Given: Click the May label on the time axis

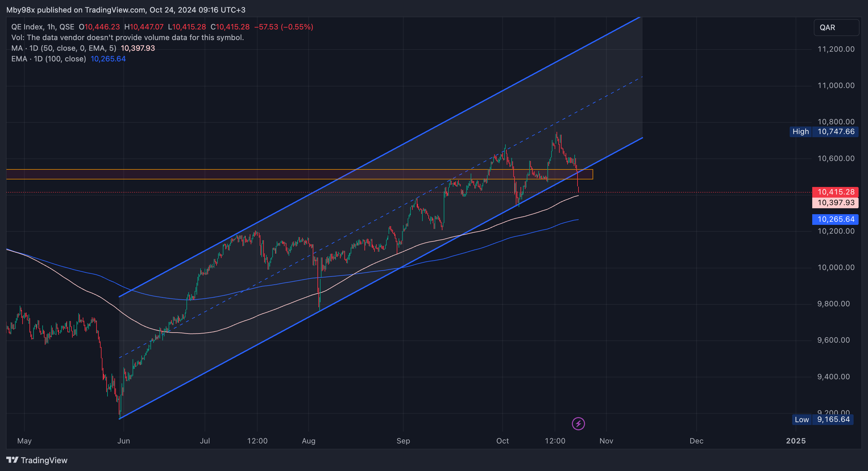Looking at the screenshot, I should tap(24, 441).
